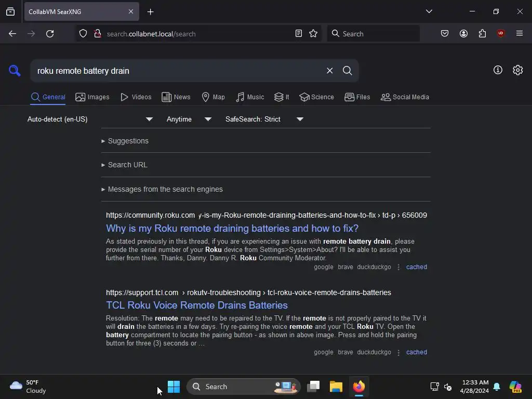Open uBlock Origin extension icon
This screenshot has height=399, width=532.
[x=501, y=34]
